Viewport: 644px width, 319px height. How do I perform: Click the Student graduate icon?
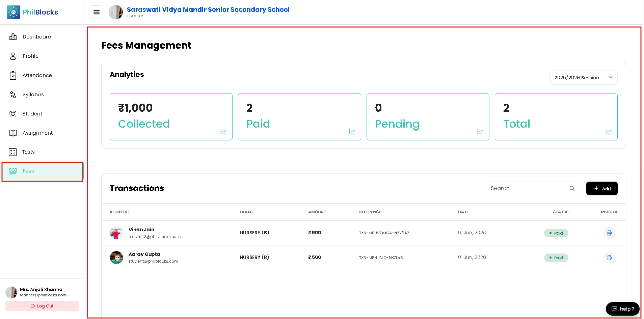click(x=13, y=114)
